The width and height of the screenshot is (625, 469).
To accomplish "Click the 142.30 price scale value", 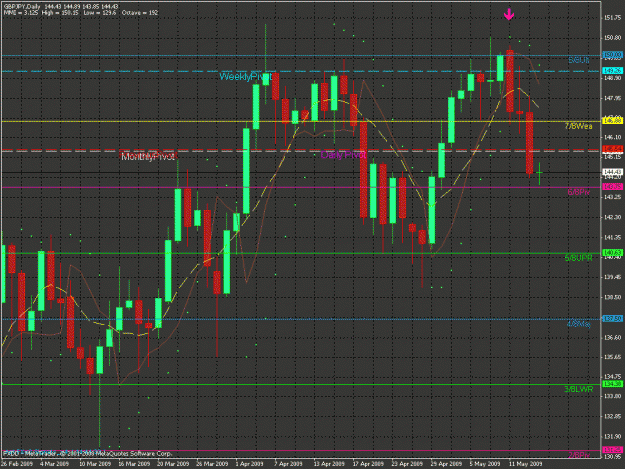I will click(613, 218).
